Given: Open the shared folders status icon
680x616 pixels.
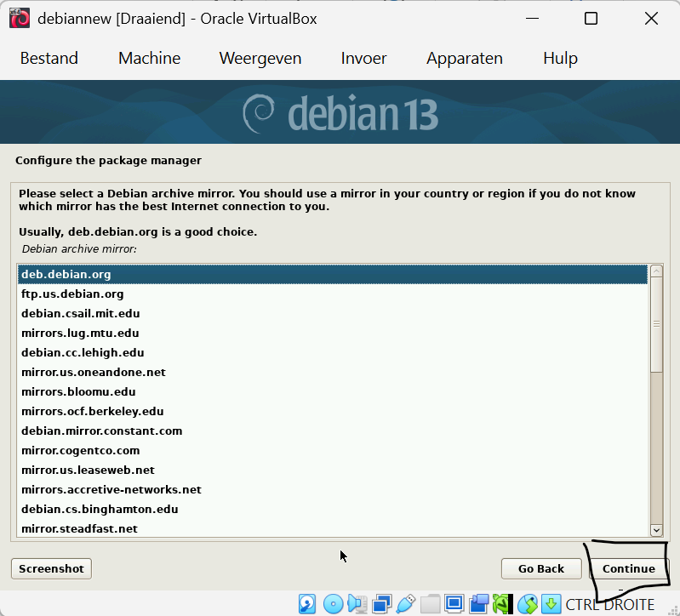Looking at the screenshot, I should [430, 604].
